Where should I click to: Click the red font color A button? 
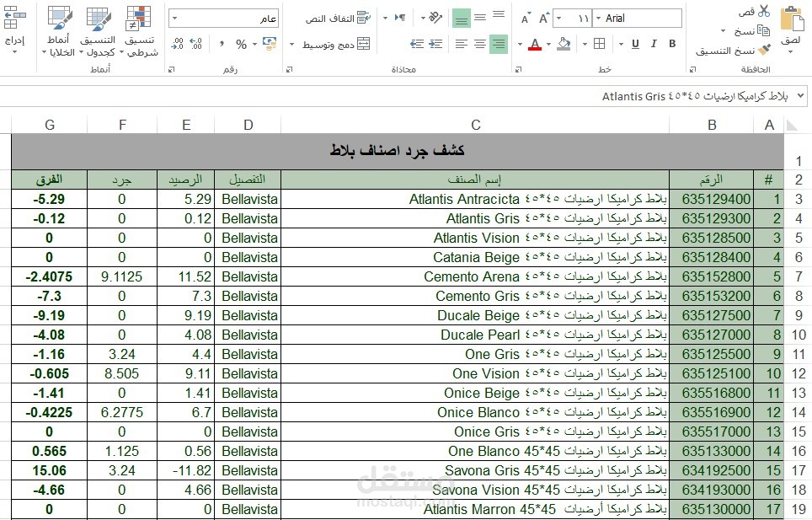click(x=535, y=44)
